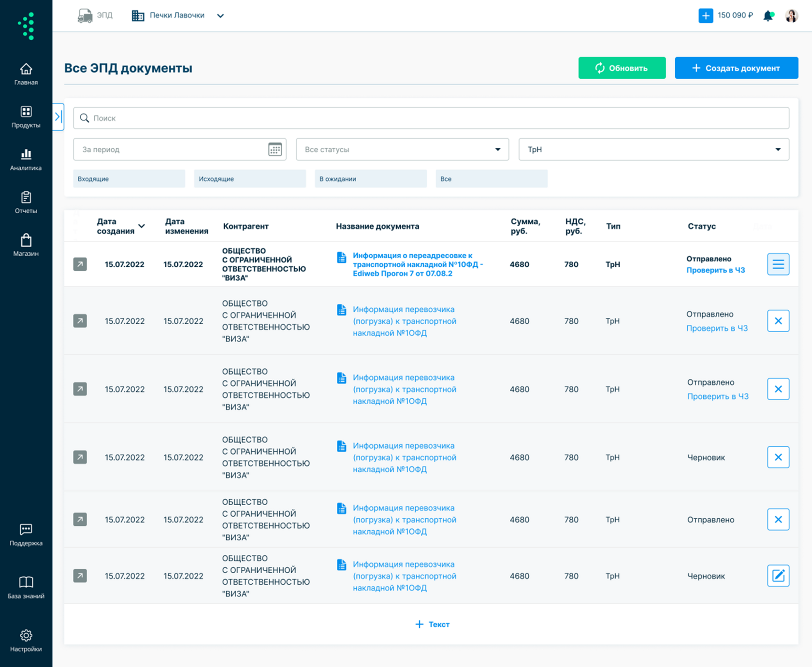Screen dimensions: 812x667
Task: Sort by Дата создания column arrow
Action: (x=142, y=226)
